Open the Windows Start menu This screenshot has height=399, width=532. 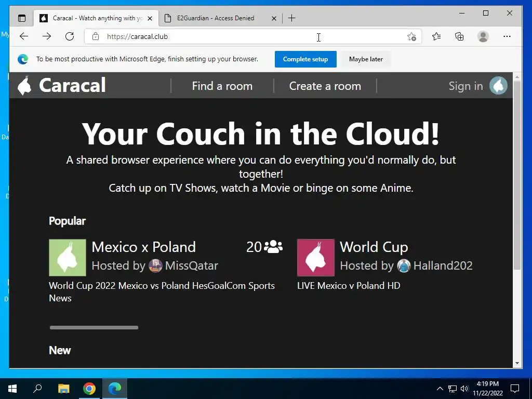click(12, 389)
